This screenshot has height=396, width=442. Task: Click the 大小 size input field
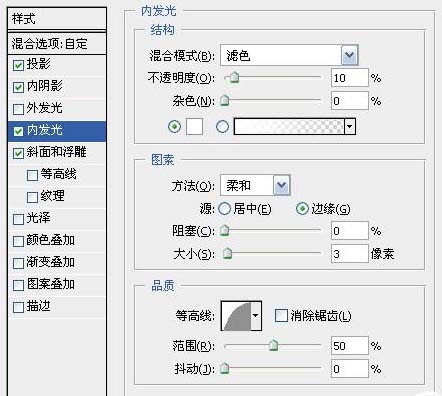(350, 254)
